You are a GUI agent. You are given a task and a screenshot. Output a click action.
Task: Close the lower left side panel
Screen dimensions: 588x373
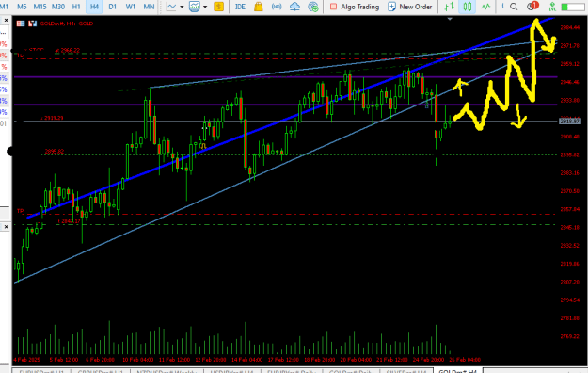click(x=6, y=227)
